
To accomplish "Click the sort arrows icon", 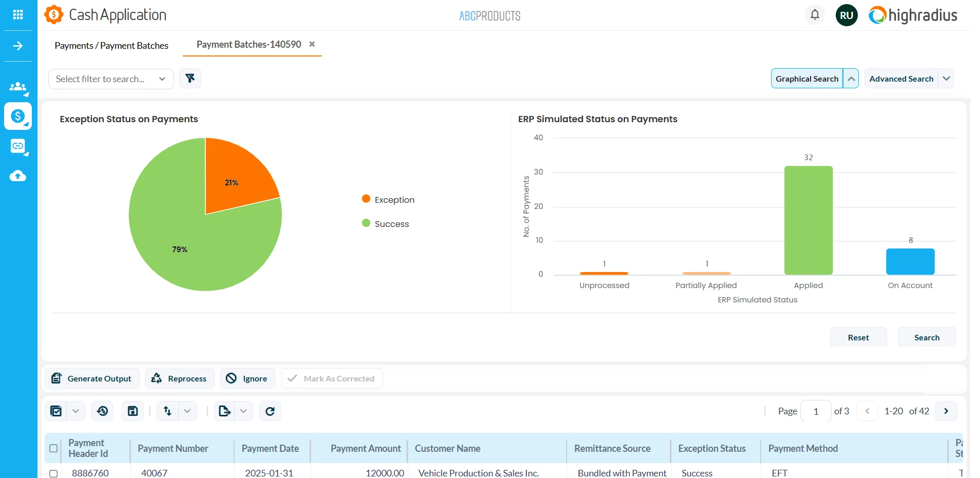I will [x=167, y=411].
